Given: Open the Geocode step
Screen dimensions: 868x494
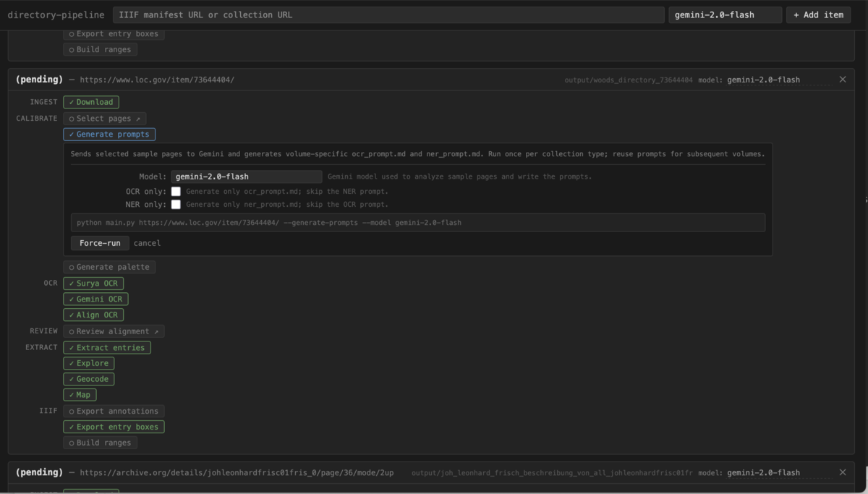Looking at the screenshot, I should point(89,379).
